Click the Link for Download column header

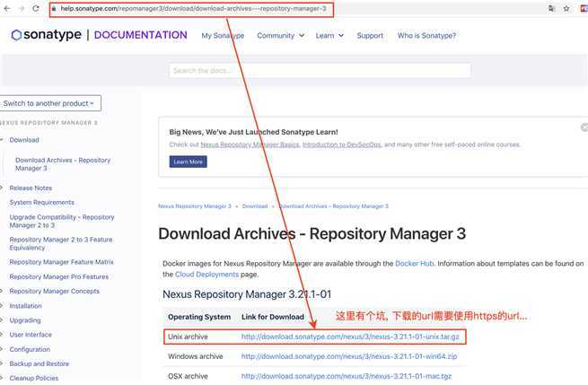(x=273, y=317)
